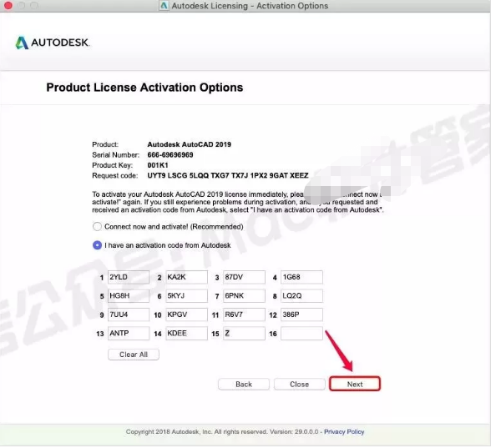The image size is (501, 448).
Task: Click activation code field 8 containing LQ2Q
Action: (301, 296)
